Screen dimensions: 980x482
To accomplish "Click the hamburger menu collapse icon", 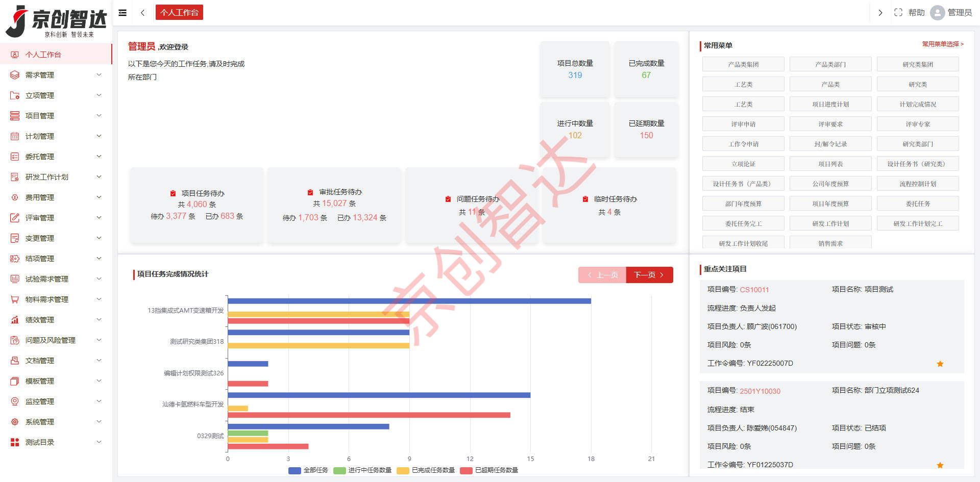I will (122, 13).
